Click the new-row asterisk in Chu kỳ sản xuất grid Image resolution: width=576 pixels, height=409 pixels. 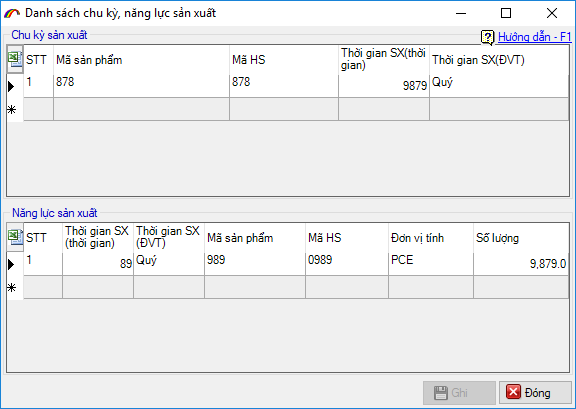click(x=11, y=110)
